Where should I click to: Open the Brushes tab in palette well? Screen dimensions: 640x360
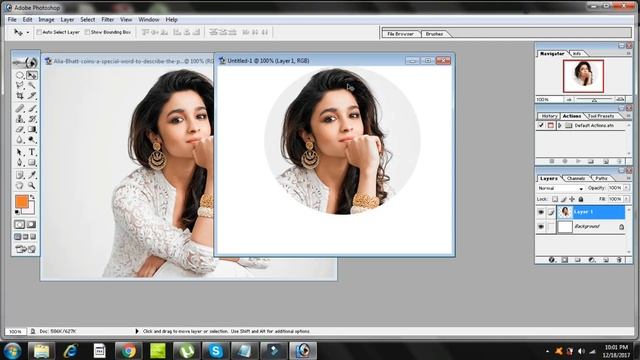(434, 34)
